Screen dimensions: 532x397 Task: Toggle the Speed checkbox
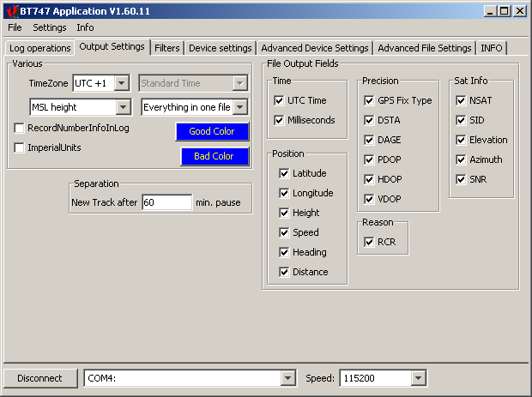point(284,232)
